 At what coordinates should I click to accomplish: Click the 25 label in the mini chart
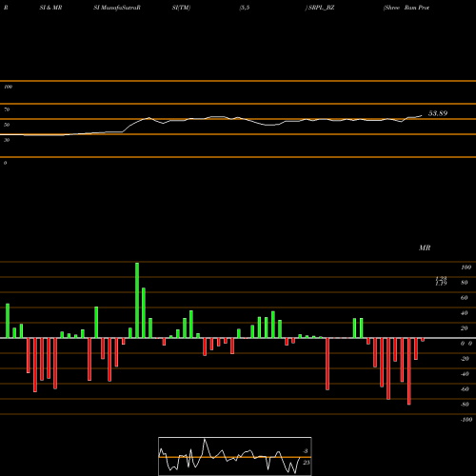pos(307,463)
